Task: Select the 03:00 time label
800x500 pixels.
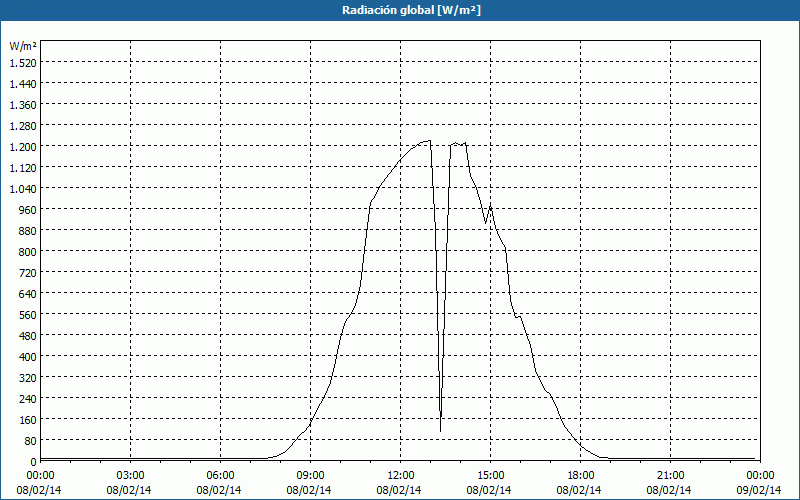Action: (x=131, y=476)
